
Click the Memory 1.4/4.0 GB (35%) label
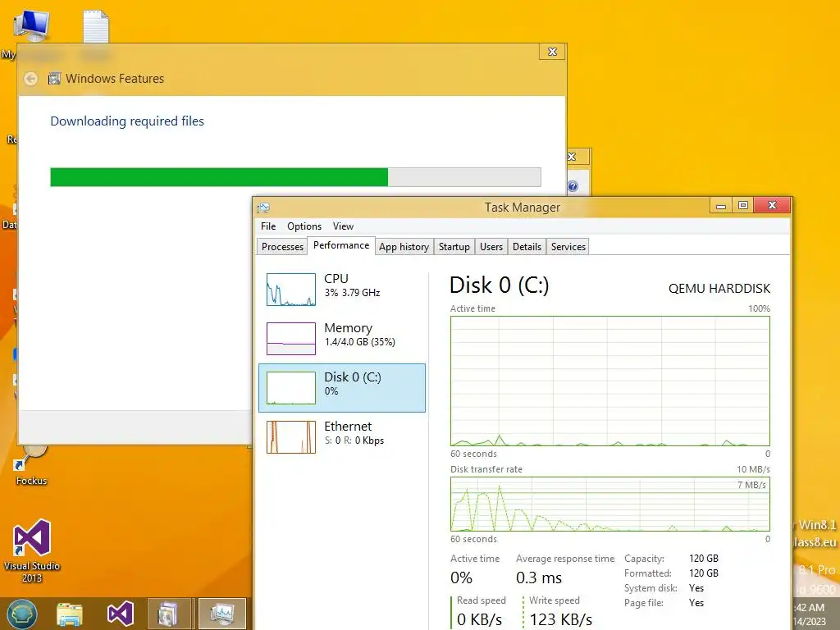click(x=359, y=335)
